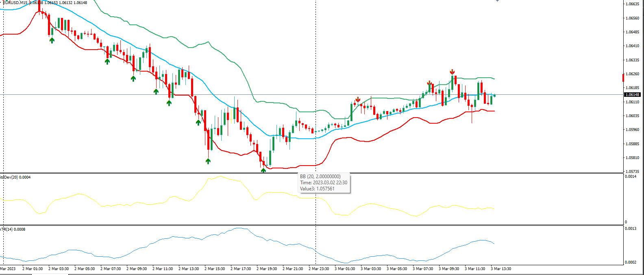Click the 2 Mar 17:30 time label

241,268
